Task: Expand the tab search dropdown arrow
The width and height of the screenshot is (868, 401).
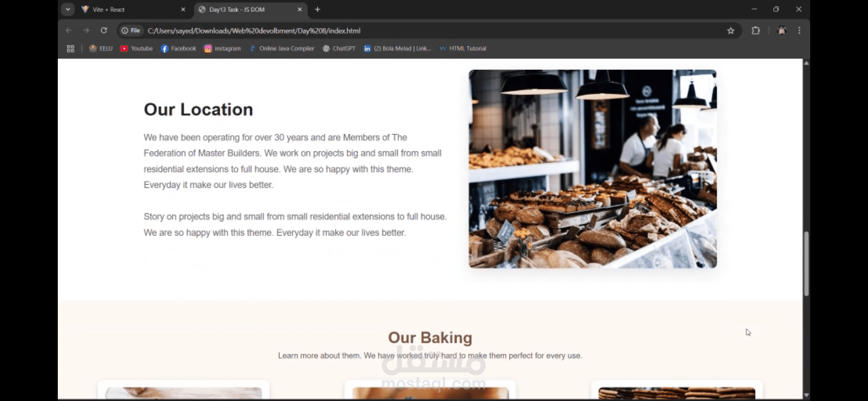Action: [68, 9]
